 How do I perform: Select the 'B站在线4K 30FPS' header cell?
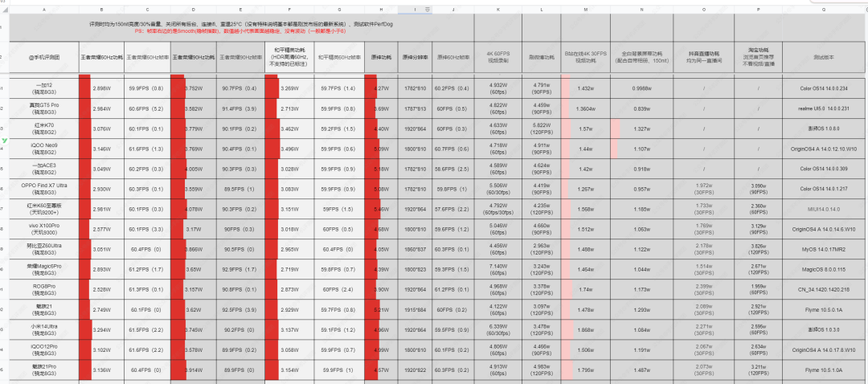[586, 57]
